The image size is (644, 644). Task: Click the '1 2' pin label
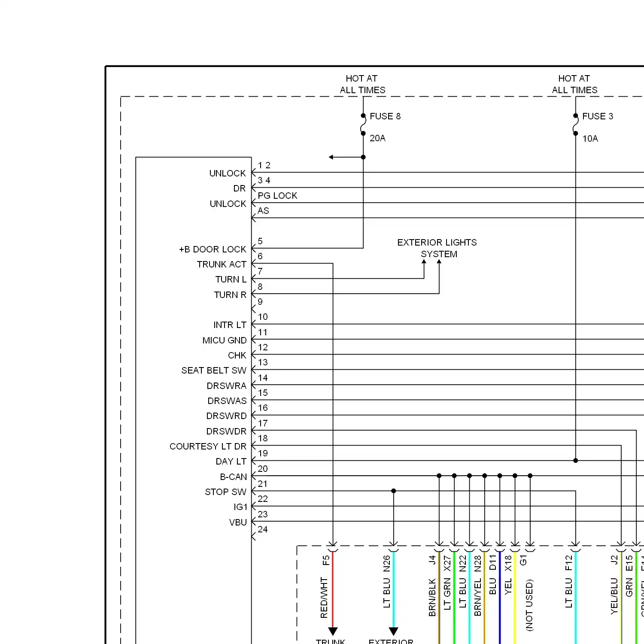(x=264, y=165)
